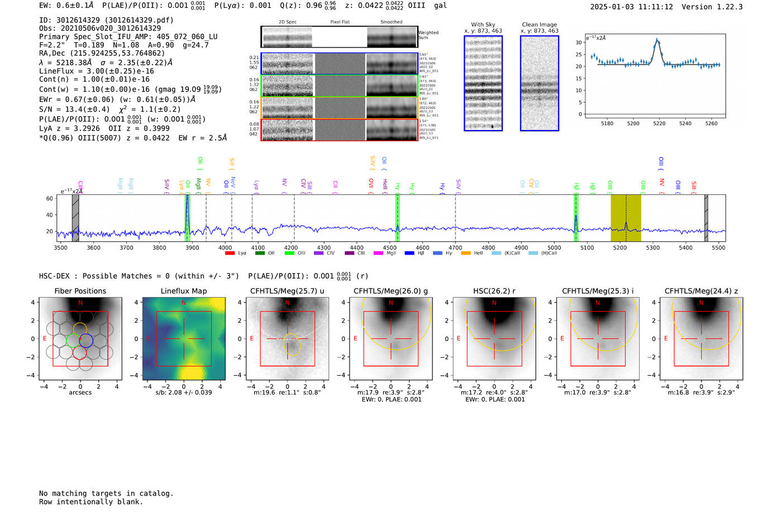Click the dark green OII legend swatch
Screen dimensions: 782x532
(x=259, y=253)
